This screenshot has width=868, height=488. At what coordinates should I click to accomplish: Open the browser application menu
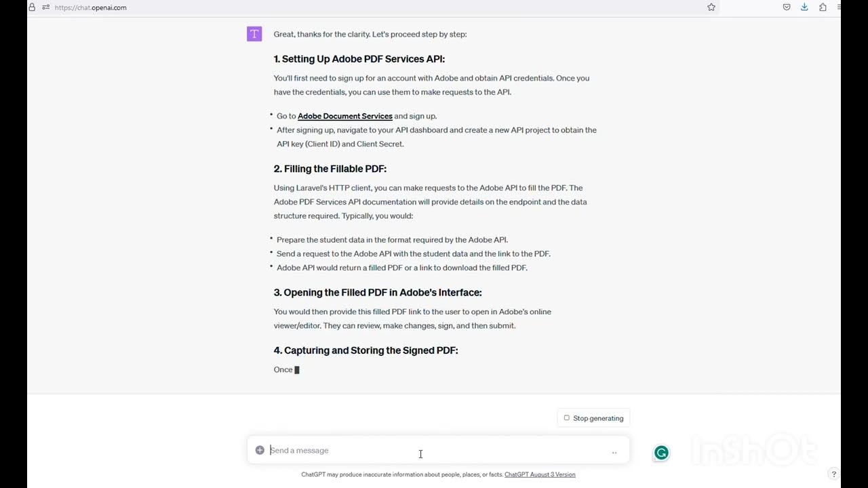[840, 7]
